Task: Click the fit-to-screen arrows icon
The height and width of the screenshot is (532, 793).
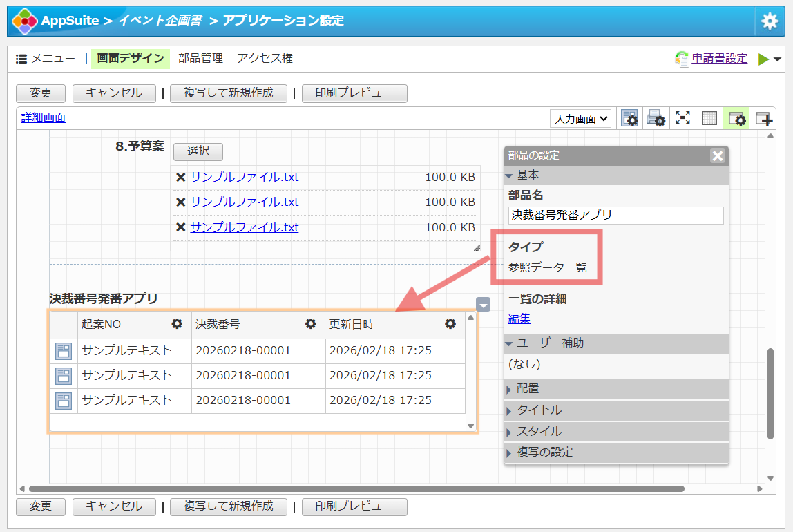Action: 682,118
